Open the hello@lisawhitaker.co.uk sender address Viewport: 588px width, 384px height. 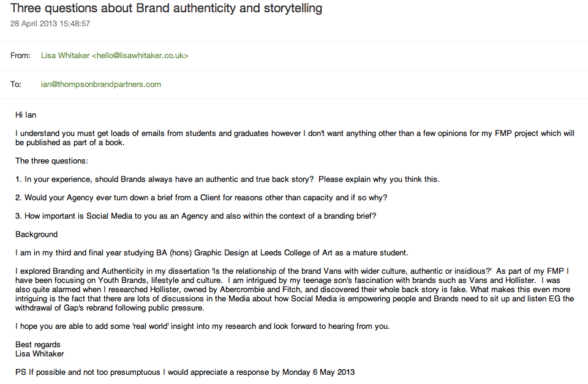pos(140,56)
